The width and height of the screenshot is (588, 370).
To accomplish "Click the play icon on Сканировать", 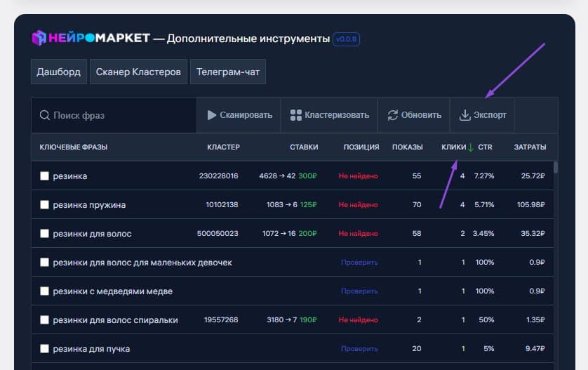I will click(x=212, y=115).
